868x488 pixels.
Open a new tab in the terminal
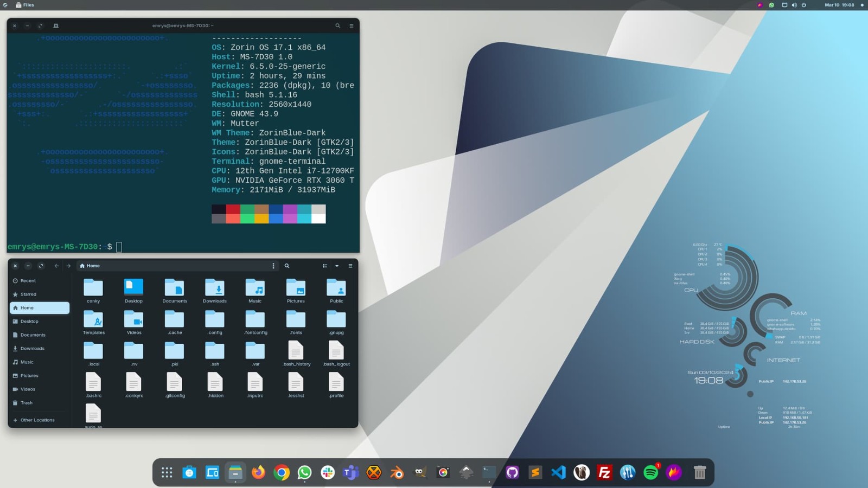56,25
